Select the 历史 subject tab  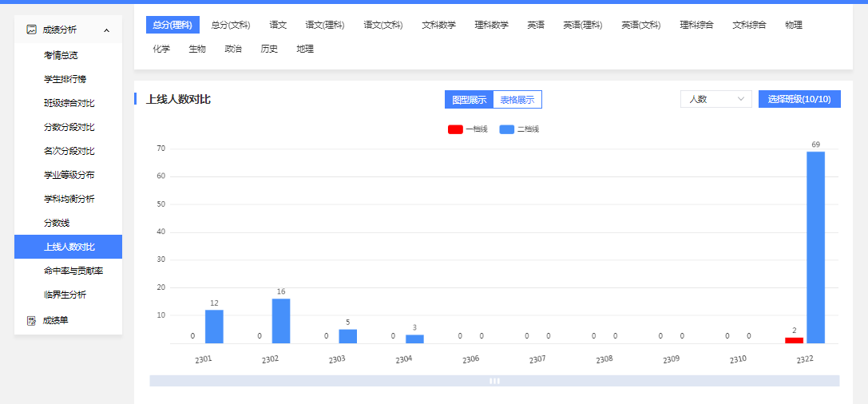[269, 50]
